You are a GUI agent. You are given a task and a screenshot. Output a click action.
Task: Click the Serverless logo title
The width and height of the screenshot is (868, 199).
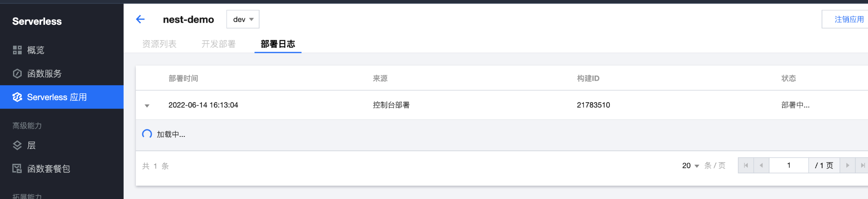coord(37,21)
